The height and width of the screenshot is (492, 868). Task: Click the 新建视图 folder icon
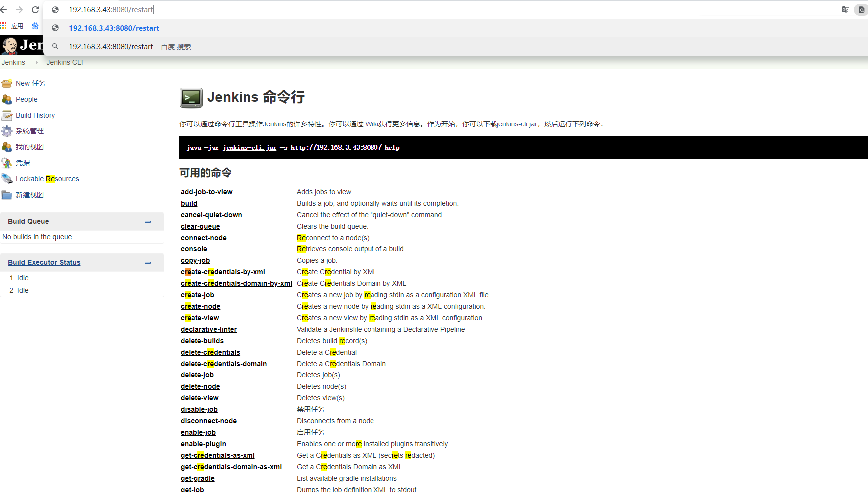[x=7, y=195]
